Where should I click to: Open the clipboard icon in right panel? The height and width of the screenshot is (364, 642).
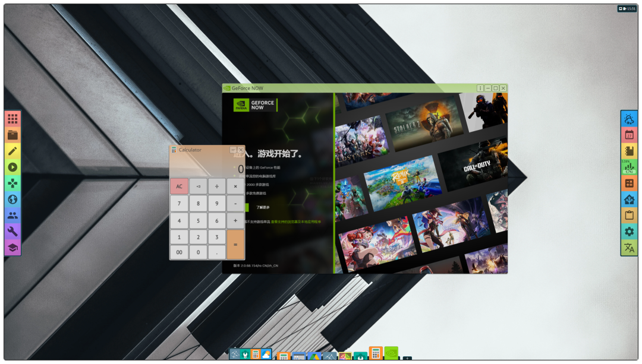(x=630, y=215)
